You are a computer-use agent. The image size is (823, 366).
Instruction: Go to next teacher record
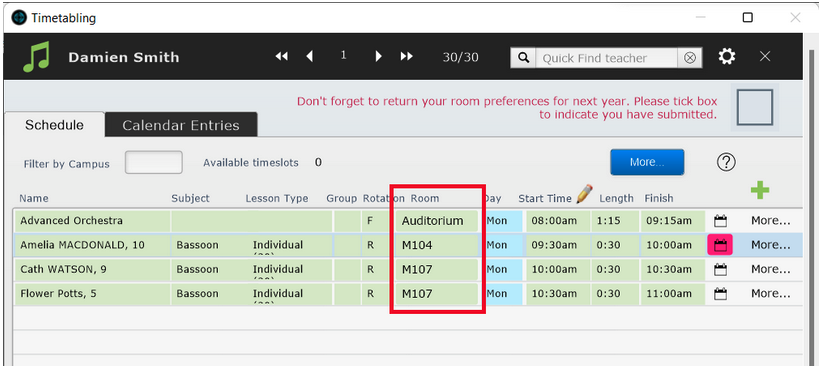[x=378, y=56]
